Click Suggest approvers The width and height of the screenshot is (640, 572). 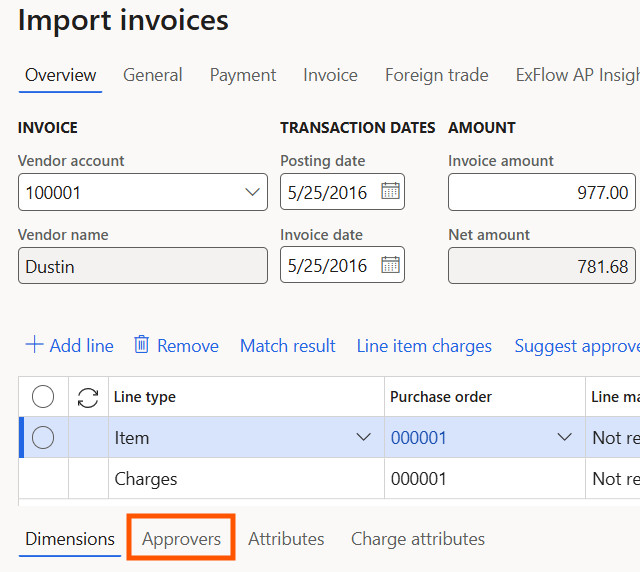click(x=577, y=346)
